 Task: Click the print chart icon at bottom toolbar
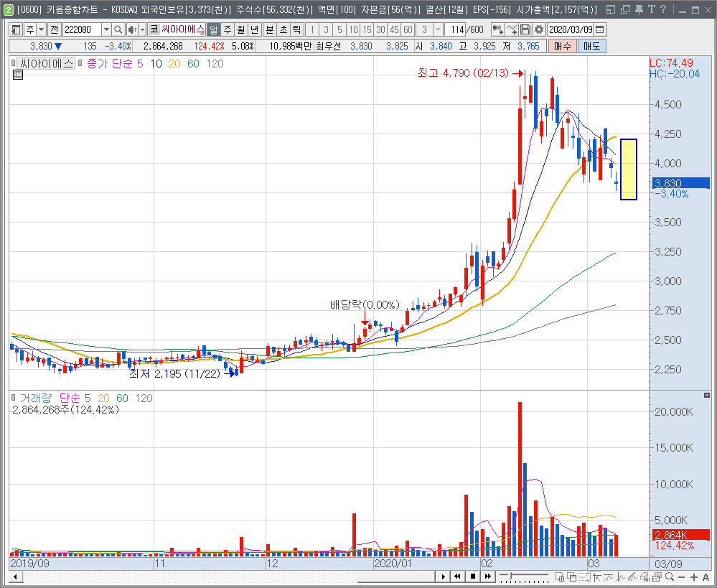coord(645,577)
